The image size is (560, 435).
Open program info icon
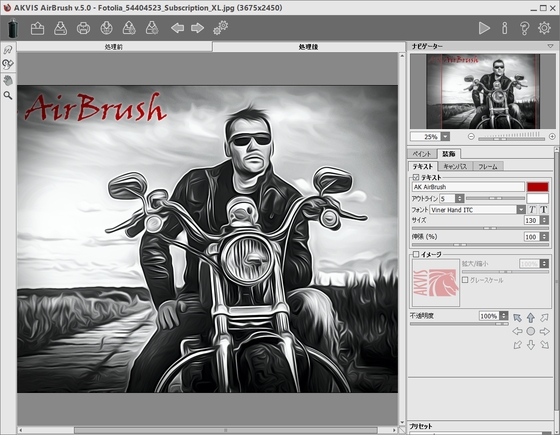pyautogui.click(x=504, y=28)
